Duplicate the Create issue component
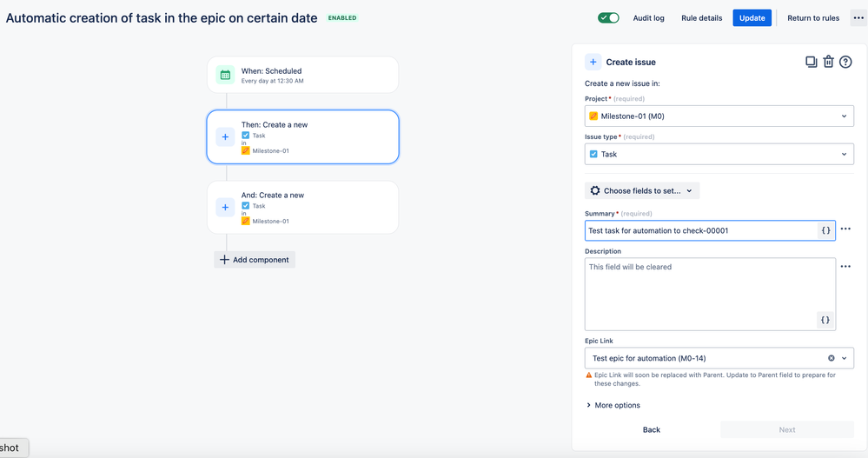This screenshot has height=458, width=868. click(x=811, y=62)
